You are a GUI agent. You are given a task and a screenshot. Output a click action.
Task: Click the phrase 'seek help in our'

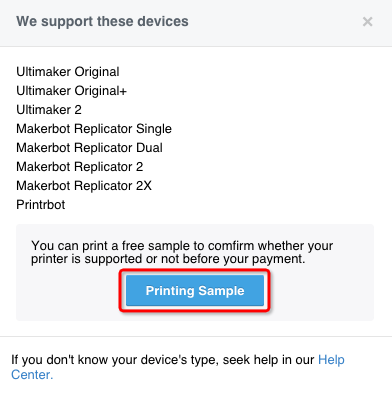[x=268, y=360]
